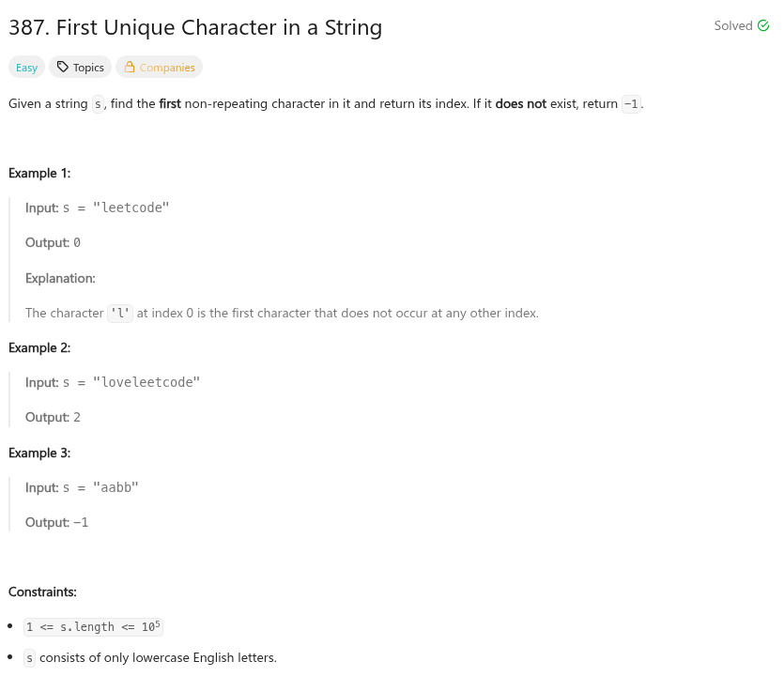Click the "leetcode" input string
Image resolution: width=784 pixels, height=692 pixels.
coord(131,208)
